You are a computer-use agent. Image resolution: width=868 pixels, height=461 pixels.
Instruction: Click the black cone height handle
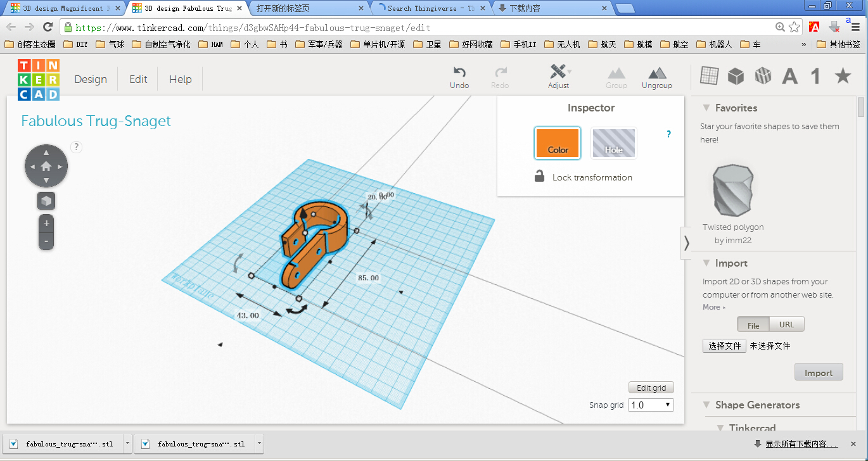coord(304,213)
